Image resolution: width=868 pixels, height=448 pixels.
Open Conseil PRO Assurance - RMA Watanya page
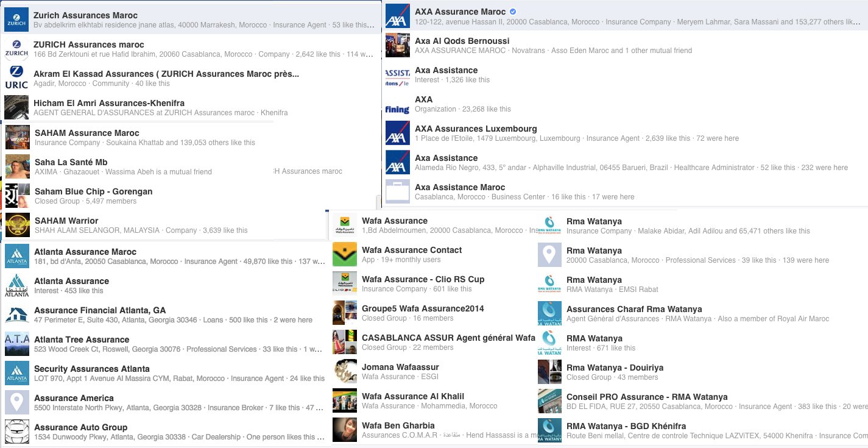(x=702, y=401)
